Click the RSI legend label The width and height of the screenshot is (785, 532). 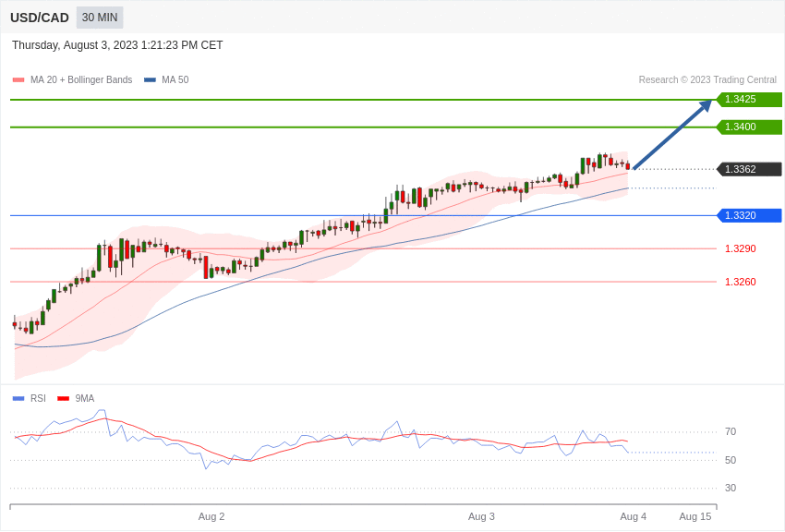tap(38, 398)
